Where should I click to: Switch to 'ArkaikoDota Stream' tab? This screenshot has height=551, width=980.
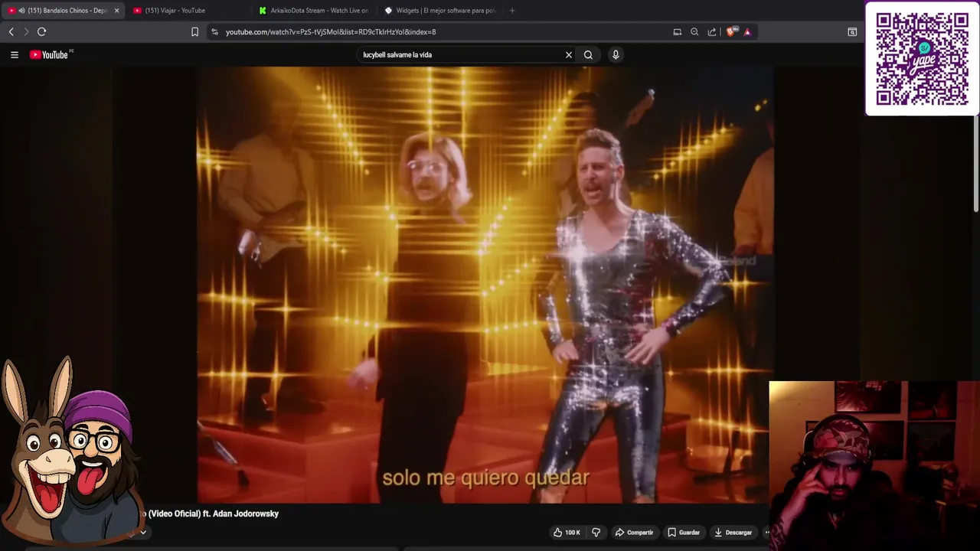315,11
